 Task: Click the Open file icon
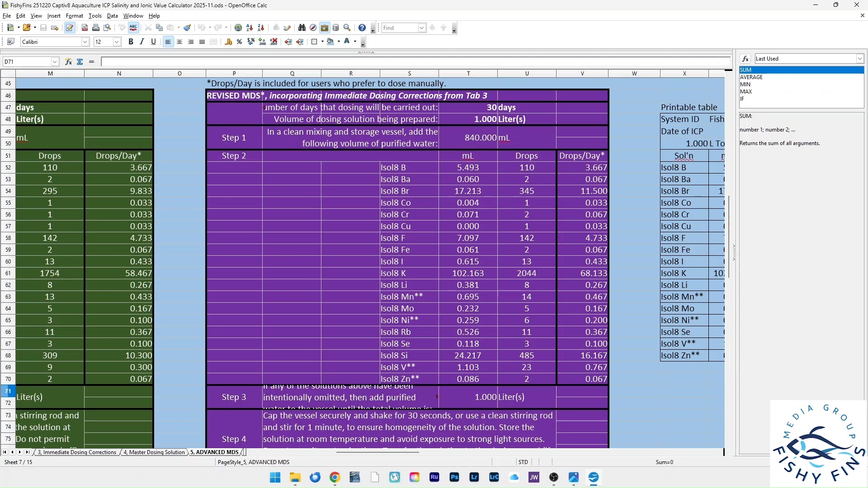pyautogui.click(x=27, y=28)
